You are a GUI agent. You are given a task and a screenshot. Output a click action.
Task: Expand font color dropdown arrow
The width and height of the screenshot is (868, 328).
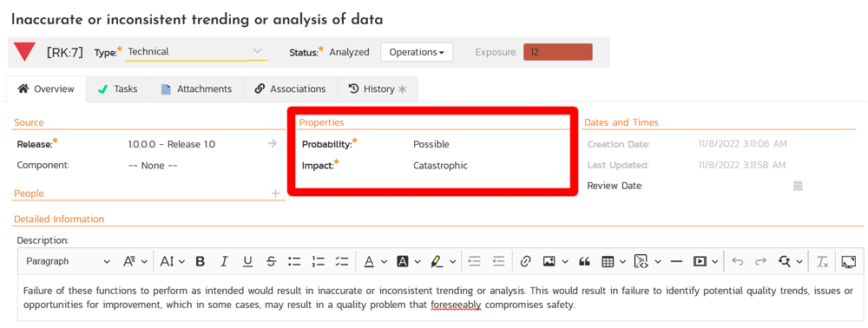[384, 262]
